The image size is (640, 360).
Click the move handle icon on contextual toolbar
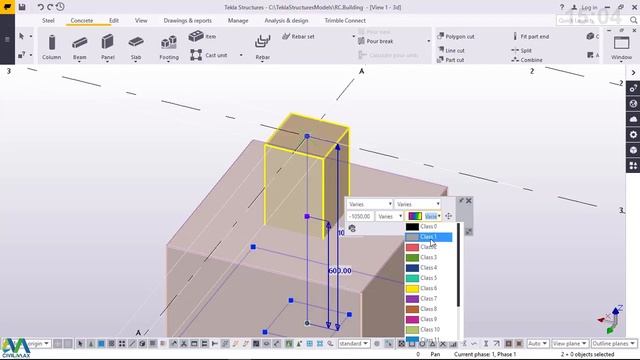tap(448, 216)
